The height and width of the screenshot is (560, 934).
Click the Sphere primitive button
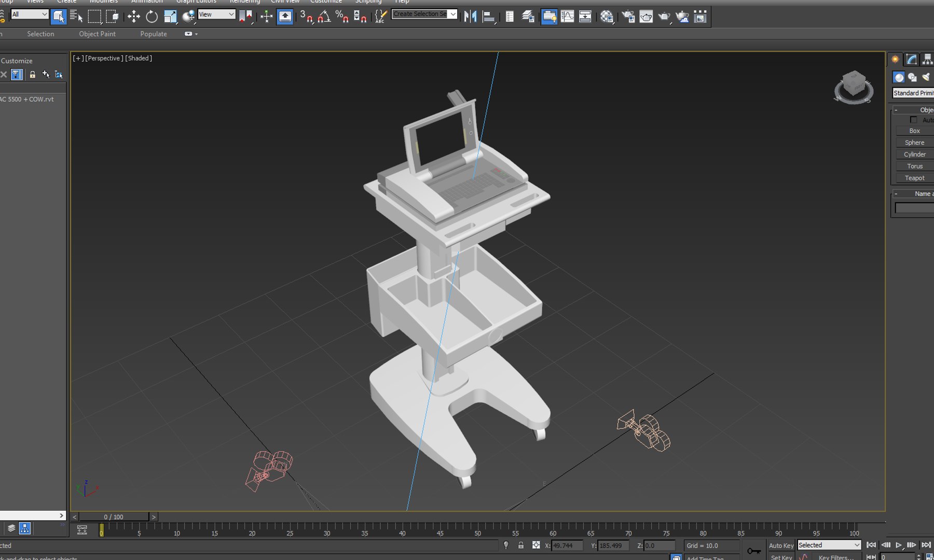point(914,143)
